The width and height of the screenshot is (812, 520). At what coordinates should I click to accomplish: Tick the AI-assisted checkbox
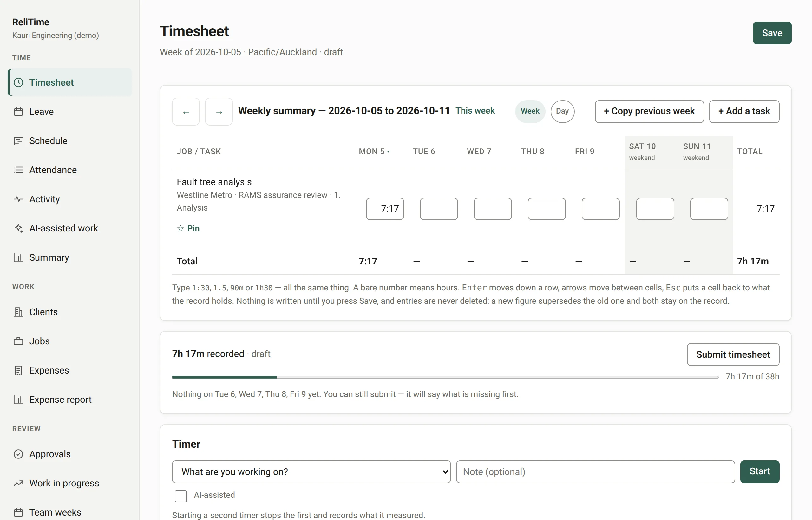(181, 496)
